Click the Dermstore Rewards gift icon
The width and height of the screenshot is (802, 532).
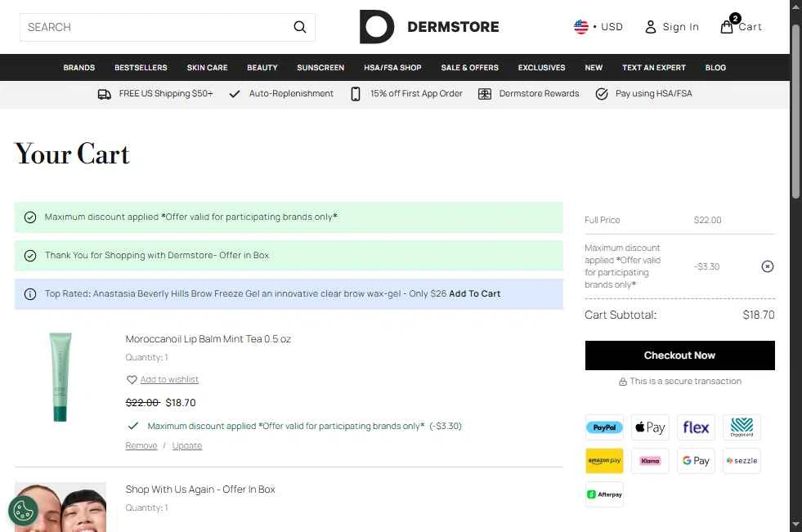(x=484, y=94)
